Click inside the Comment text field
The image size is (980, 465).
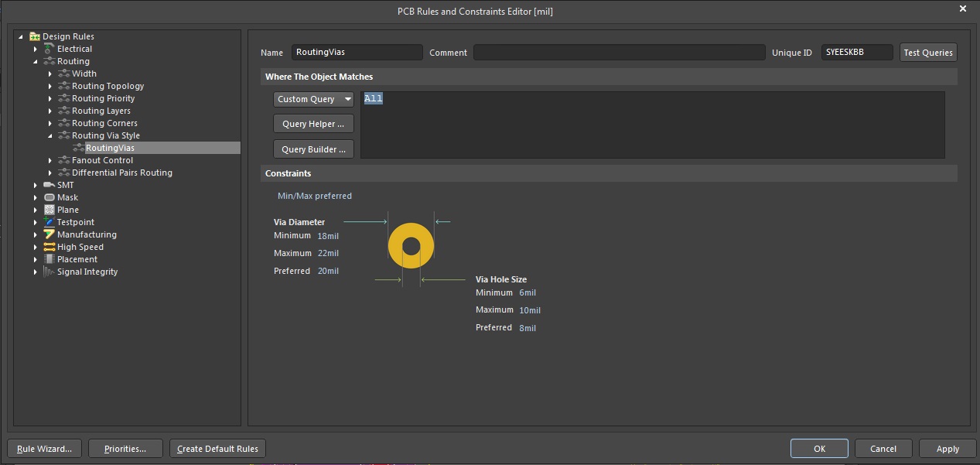point(619,53)
